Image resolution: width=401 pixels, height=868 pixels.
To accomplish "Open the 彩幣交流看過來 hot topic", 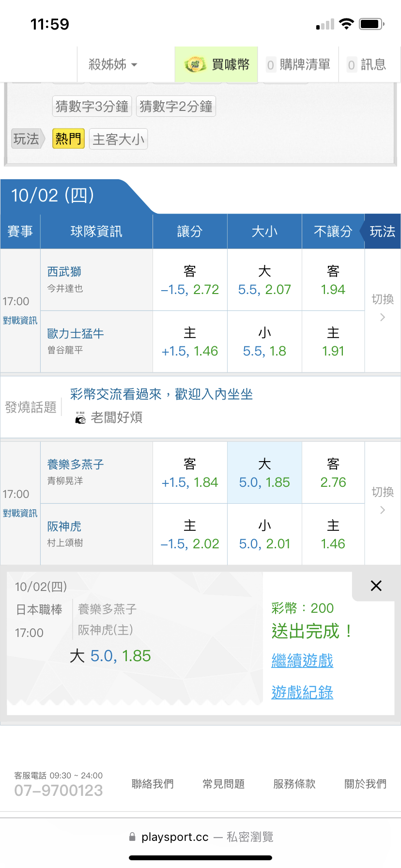I will point(161,394).
